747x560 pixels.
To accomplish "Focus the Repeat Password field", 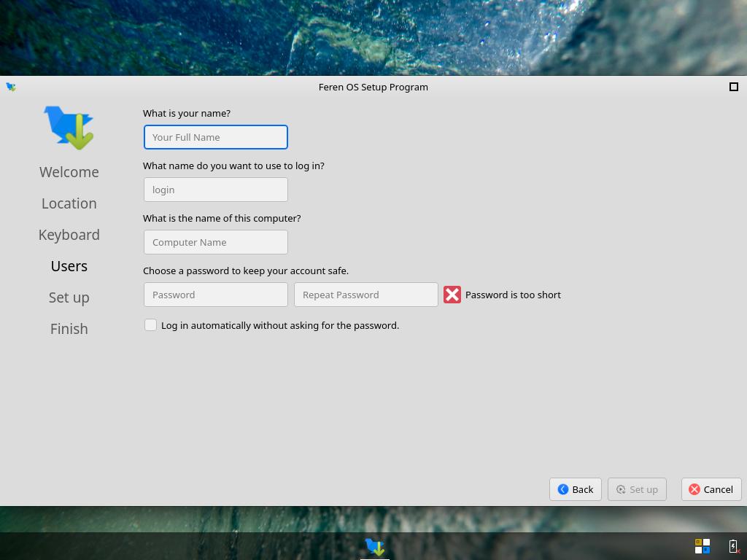I will [366, 295].
